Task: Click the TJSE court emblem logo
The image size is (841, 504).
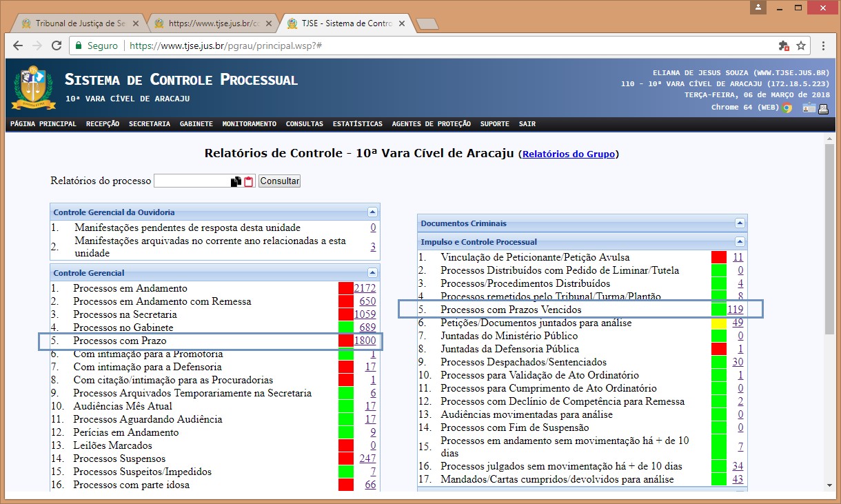Action: pyautogui.click(x=33, y=87)
